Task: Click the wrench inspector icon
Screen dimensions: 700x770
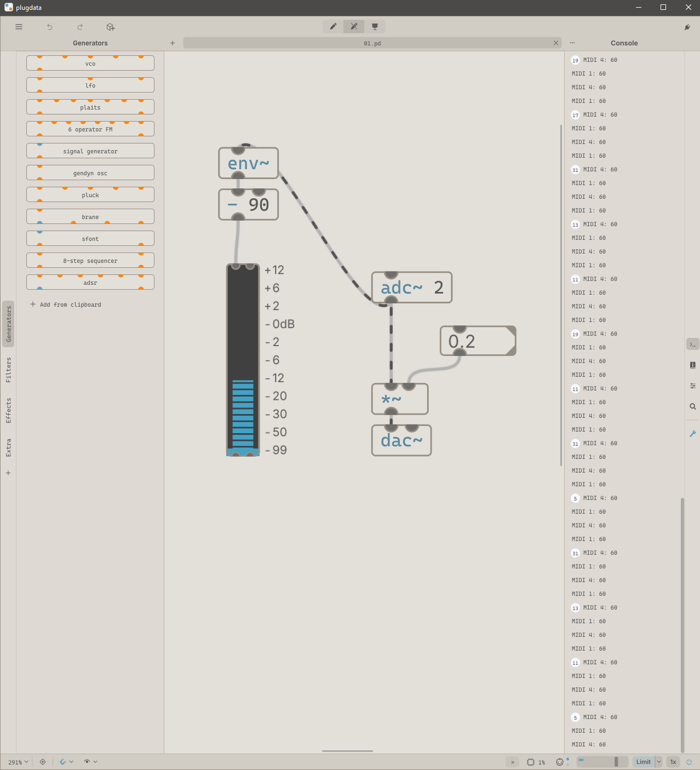Action: pyautogui.click(x=693, y=434)
